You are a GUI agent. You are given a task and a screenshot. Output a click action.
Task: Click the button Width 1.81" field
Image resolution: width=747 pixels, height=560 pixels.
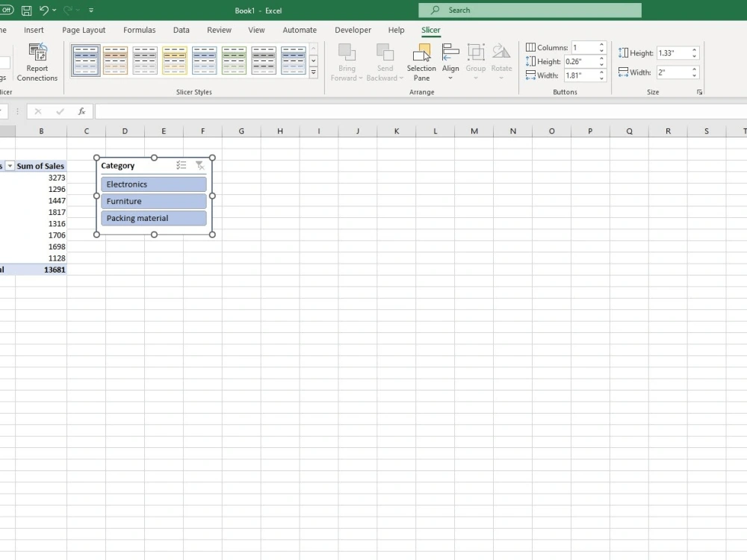[x=580, y=75]
